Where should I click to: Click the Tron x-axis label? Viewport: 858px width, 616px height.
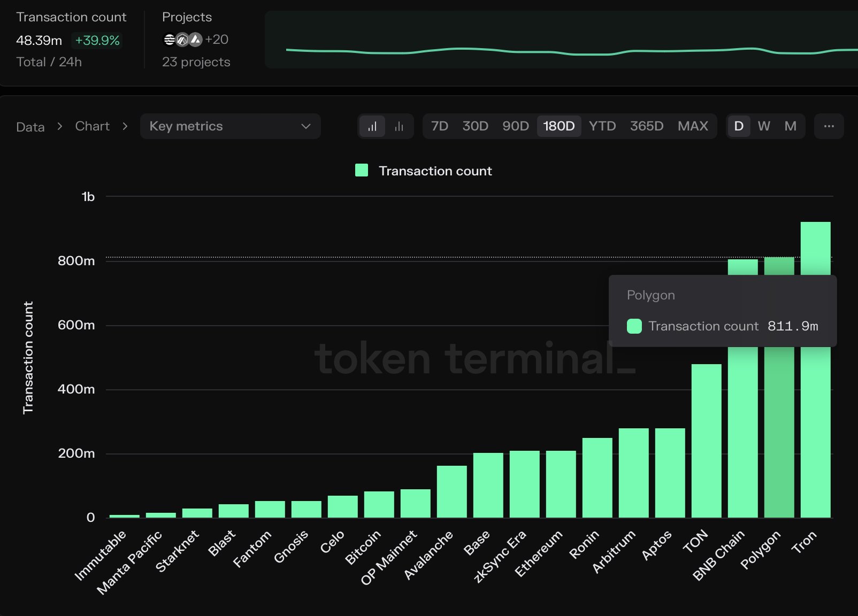point(804,542)
